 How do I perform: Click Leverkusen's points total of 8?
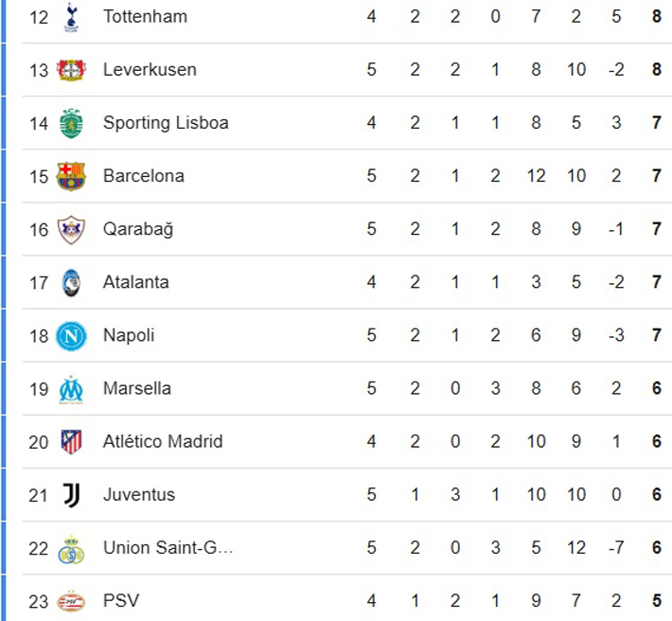657,70
